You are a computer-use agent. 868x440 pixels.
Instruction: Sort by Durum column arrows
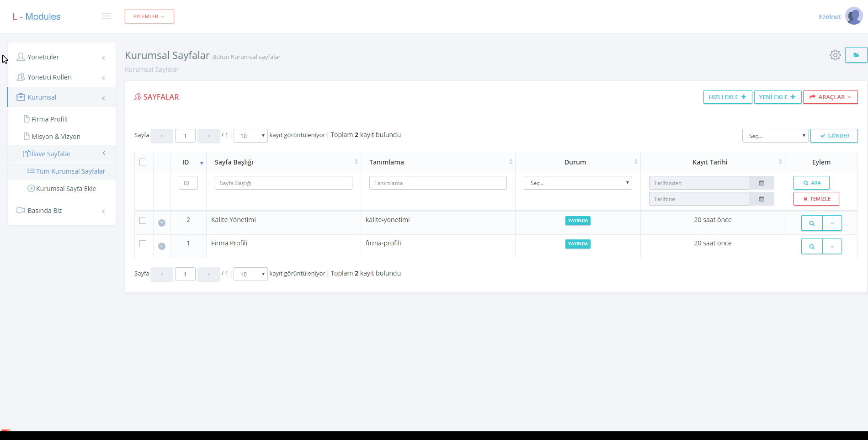point(636,162)
